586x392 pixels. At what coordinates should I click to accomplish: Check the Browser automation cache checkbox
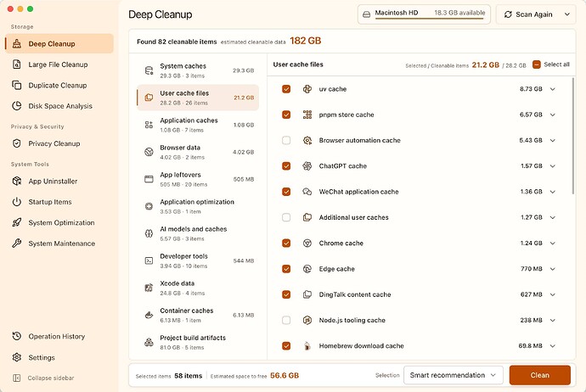[x=286, y=140]
